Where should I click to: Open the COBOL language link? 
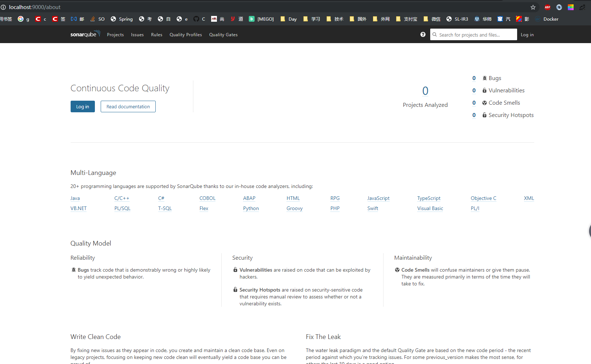(x=208, y=198)
